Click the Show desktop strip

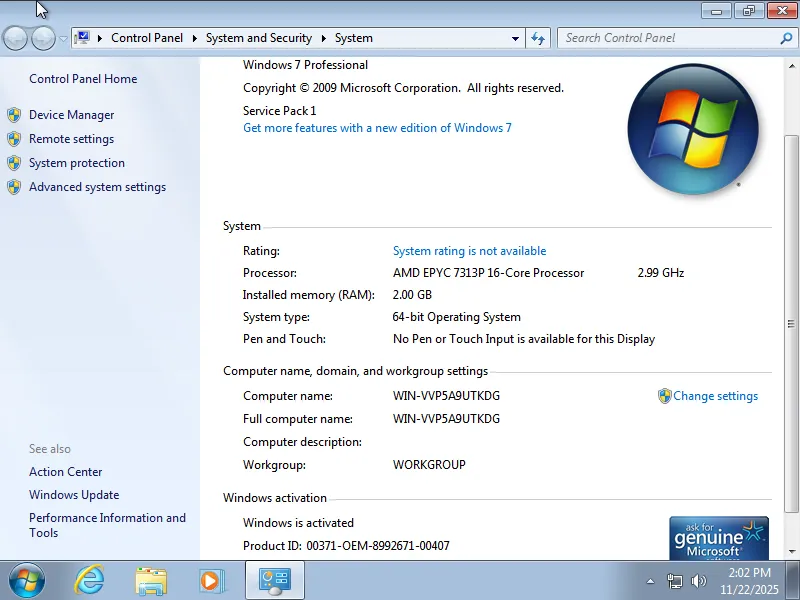click(x=793, y=581)
